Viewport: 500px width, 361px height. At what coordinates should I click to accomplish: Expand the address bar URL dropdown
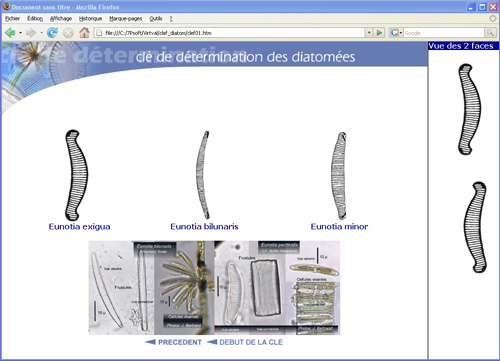(x=369, y=33)
